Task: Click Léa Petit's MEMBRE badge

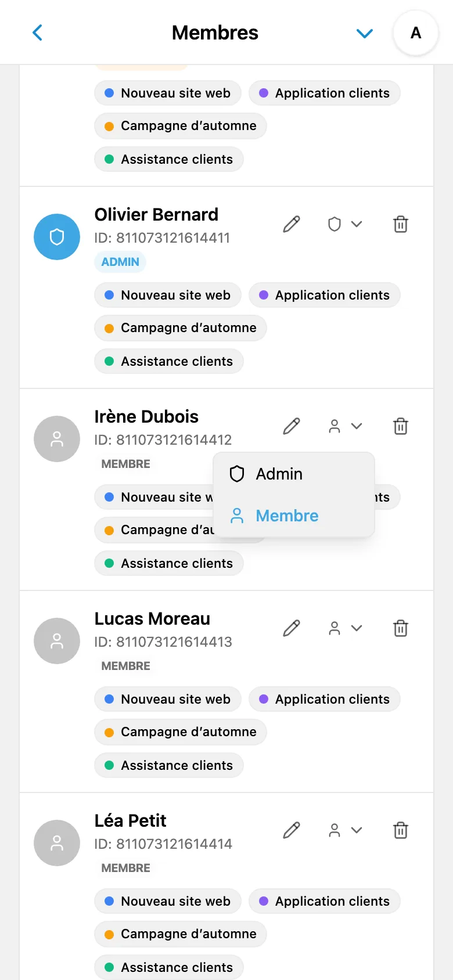Action: coord(125,868)
